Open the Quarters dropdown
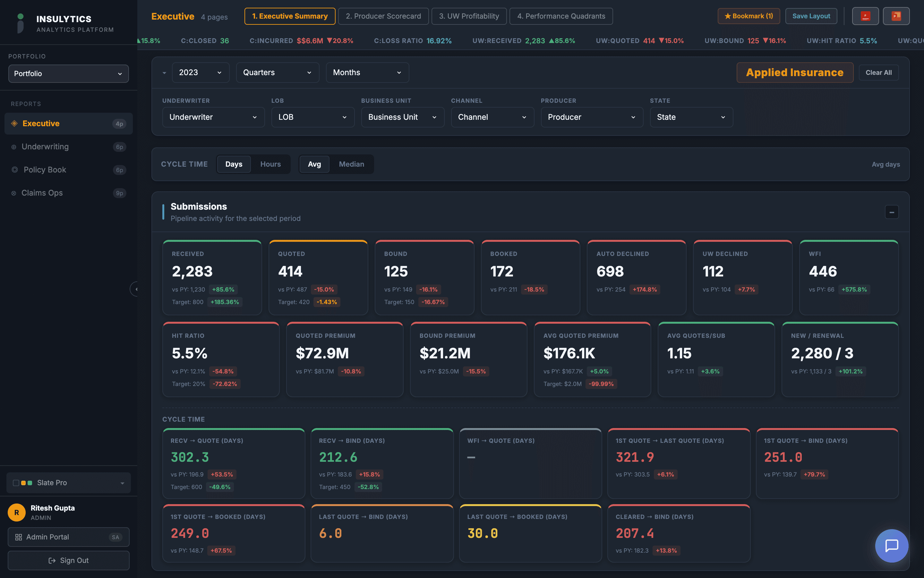Image resolution: width=924 pixels, height=578 pixels. pos(278,73)
